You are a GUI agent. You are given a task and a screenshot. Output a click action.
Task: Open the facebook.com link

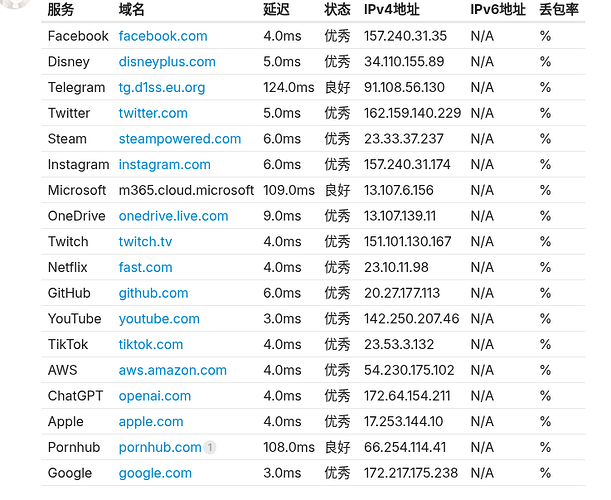[163, 36]
